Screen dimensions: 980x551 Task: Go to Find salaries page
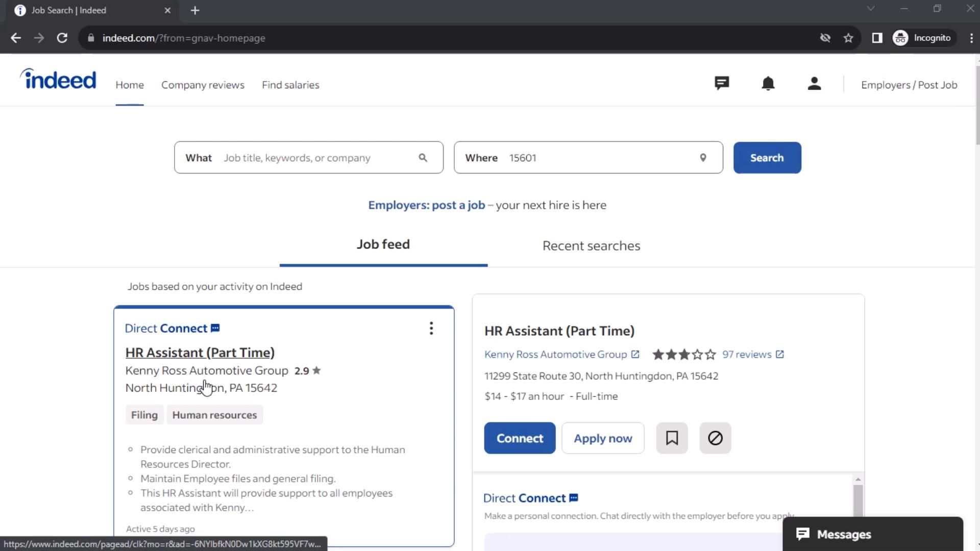[290, 85]
